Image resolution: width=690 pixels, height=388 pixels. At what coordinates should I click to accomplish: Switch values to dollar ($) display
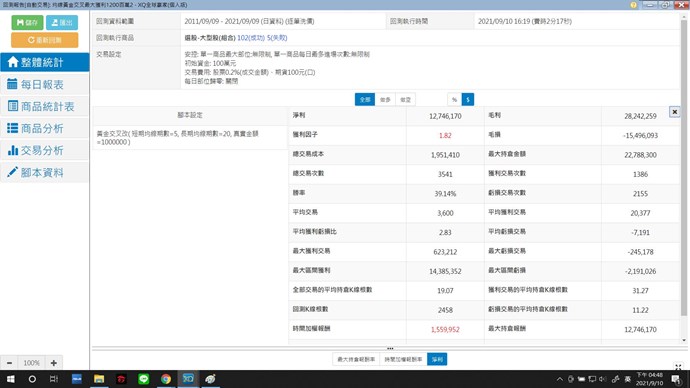(468, 99)
